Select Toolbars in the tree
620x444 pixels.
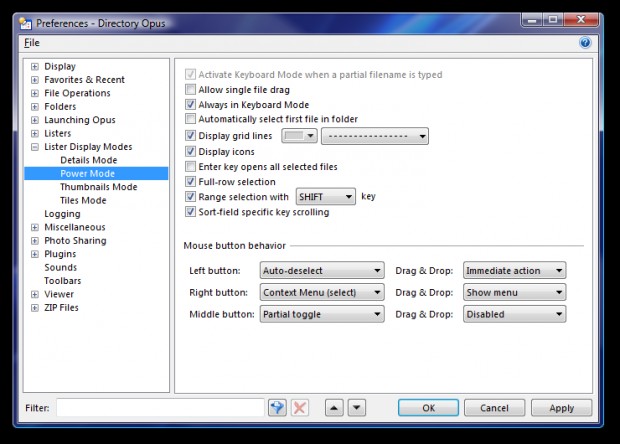(62, 281)
